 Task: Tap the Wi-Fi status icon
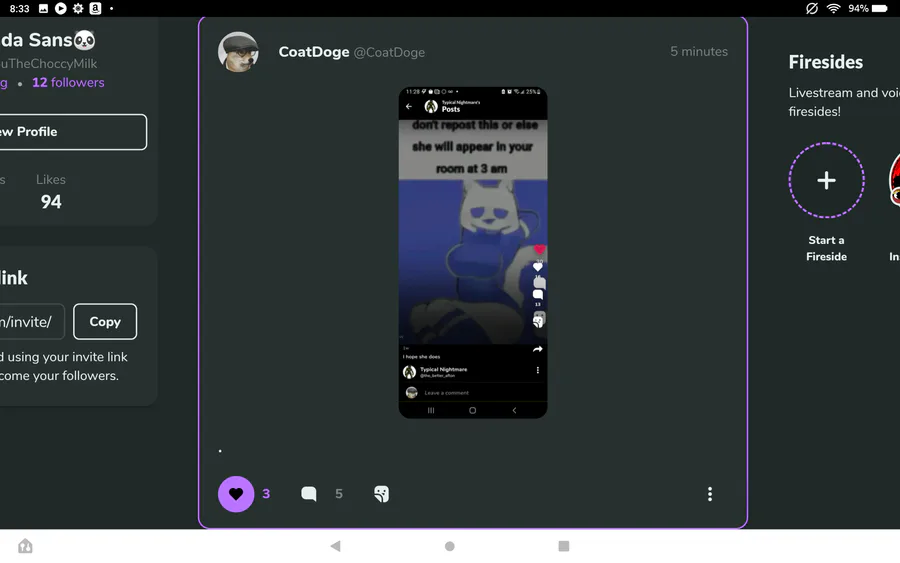click(x=833, y=9)
